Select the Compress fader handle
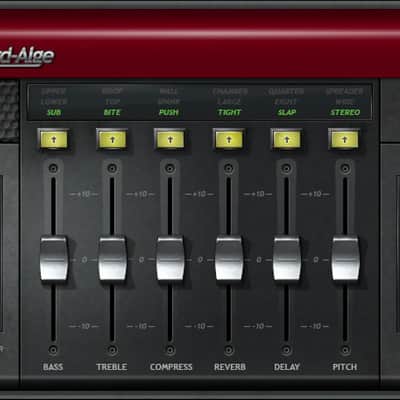The height and width of the screenshot is (400, 400). click(x=170, y=259)
